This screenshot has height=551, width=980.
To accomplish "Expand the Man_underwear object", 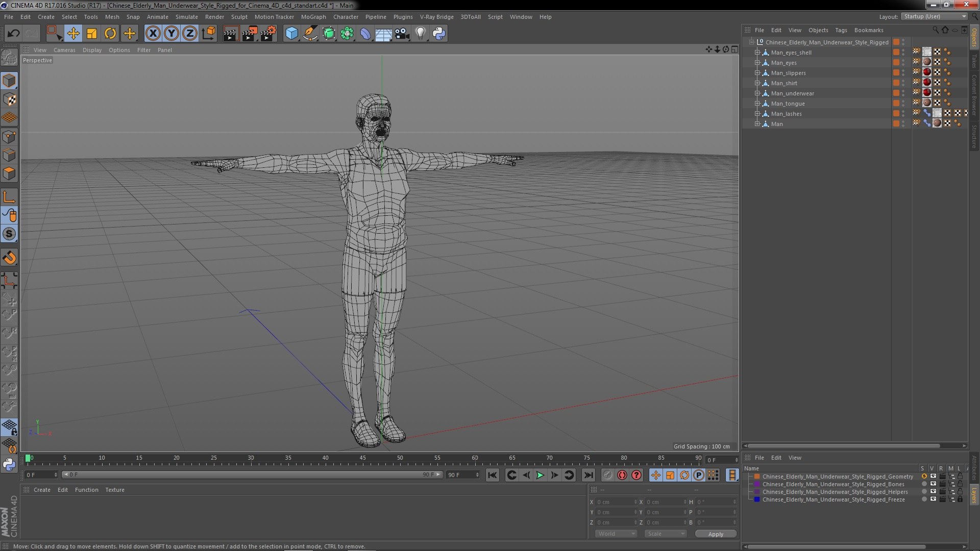I will 757,93.
